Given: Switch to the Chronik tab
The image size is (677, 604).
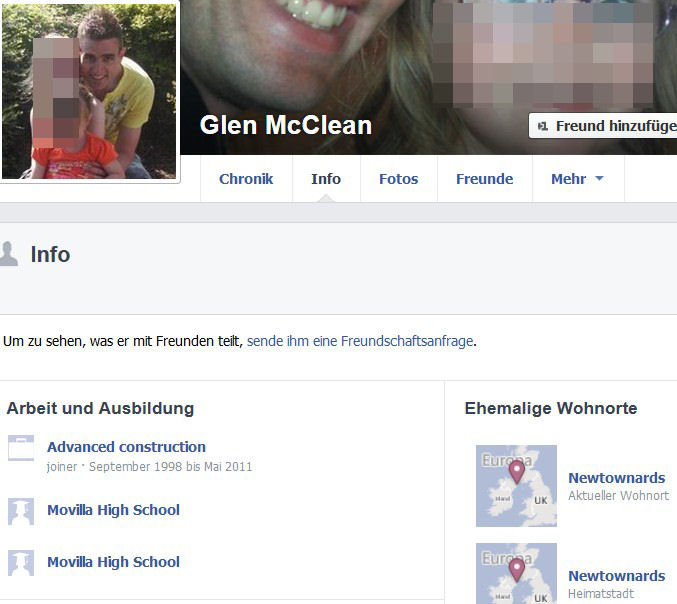Looking at the screenshot, I should [246, 179].
